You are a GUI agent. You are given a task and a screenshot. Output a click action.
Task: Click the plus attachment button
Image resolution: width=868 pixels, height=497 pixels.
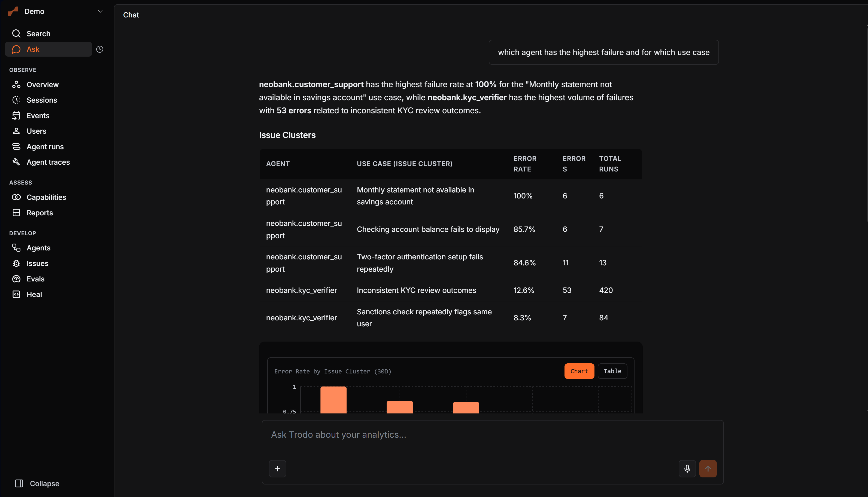tap(277, 469)
